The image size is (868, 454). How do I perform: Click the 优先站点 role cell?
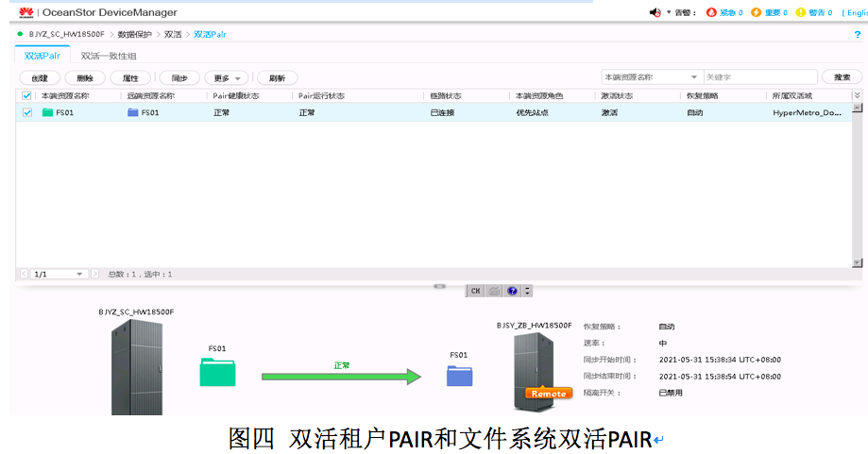click(x=533, y=112)
